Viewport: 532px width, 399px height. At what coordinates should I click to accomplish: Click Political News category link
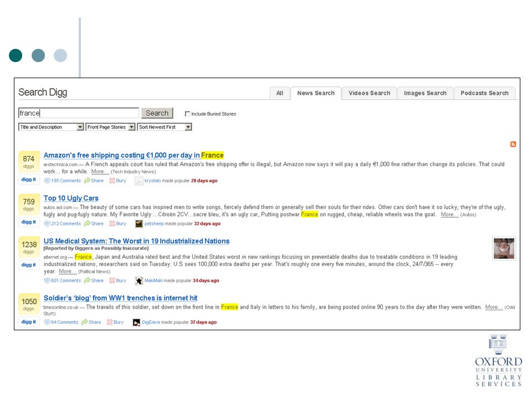click(x=94, y=272)
